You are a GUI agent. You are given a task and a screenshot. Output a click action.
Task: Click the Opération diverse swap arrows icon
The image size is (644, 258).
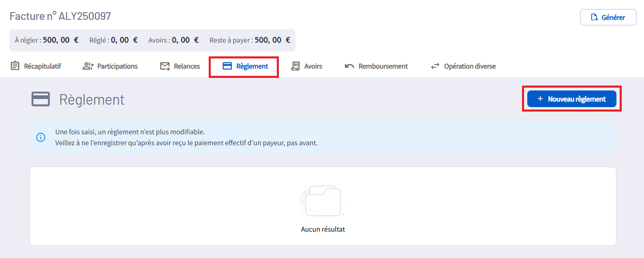(x=435, y=66)
